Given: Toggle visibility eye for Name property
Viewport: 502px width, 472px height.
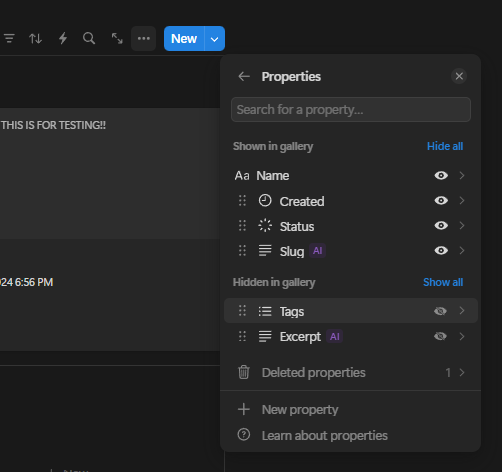Looking at the screenshot, I should 441,175.
